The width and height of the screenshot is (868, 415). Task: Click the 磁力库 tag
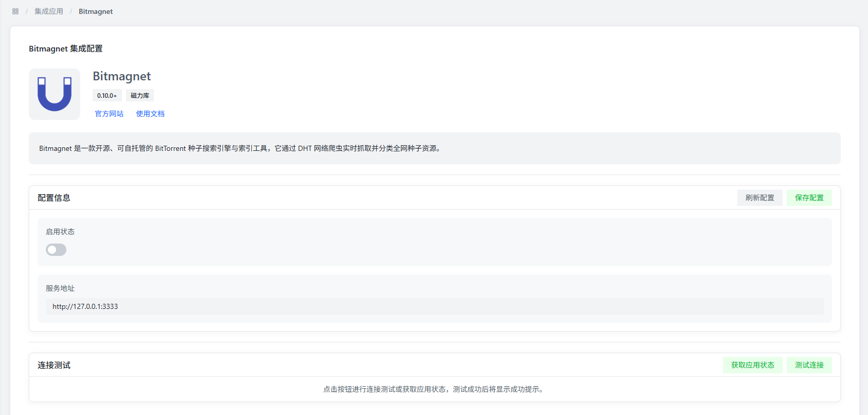point(140,95)
